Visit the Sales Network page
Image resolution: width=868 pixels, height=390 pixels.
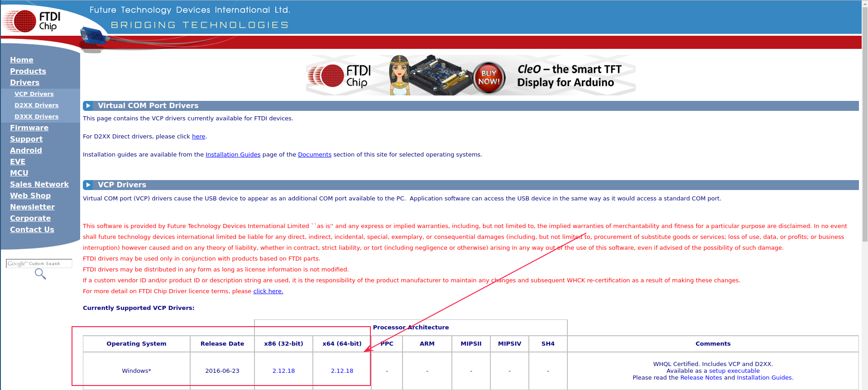click(39, 184)
